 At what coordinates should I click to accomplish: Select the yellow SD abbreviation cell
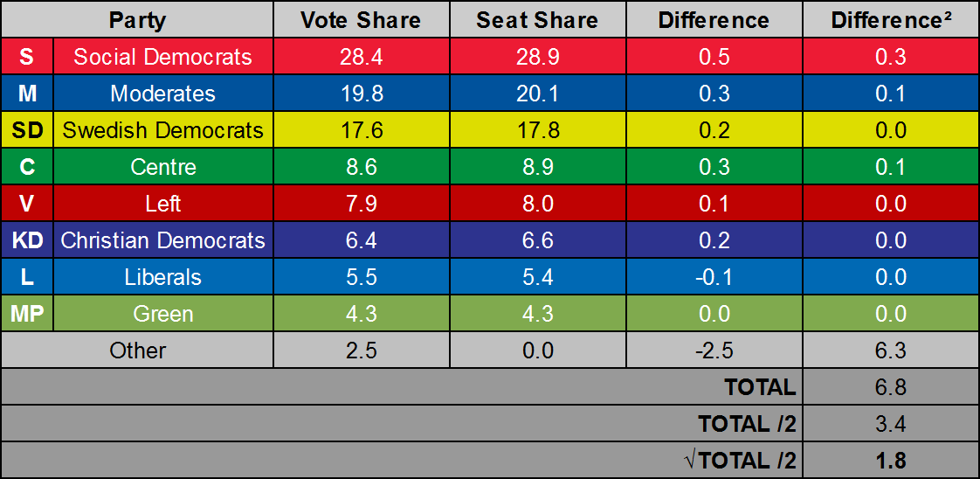(x=27, y=130)
